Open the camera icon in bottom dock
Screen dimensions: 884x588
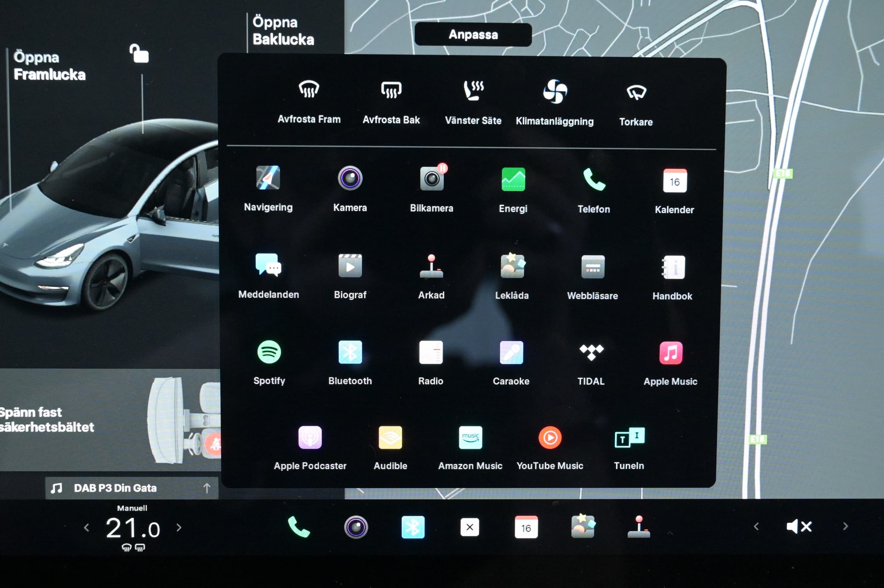point(356,527)
